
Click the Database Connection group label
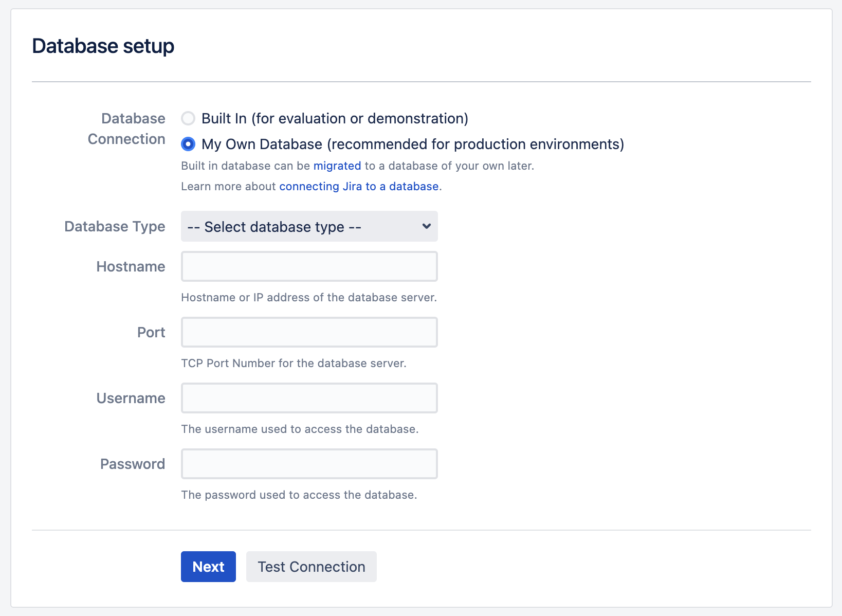point(127,129)
